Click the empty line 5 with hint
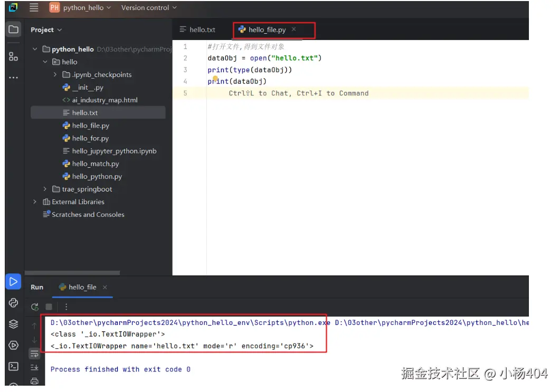 pyautogui.click(x=350, y=93)
